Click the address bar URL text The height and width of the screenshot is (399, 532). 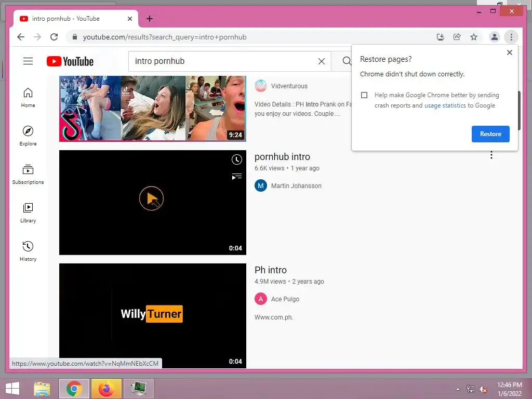[x=165, y=37]
